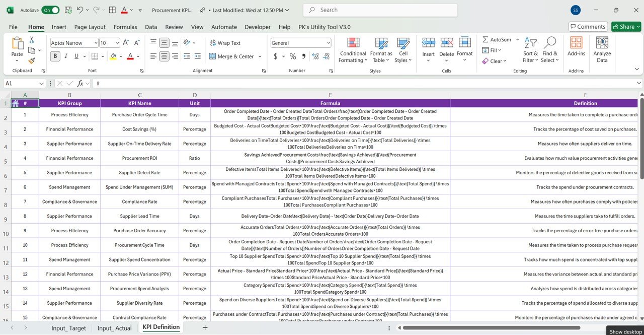Image resolution: width=644 pixels, height=335 pixels.
Task: Align text to the right
Action: coord(175,56)
